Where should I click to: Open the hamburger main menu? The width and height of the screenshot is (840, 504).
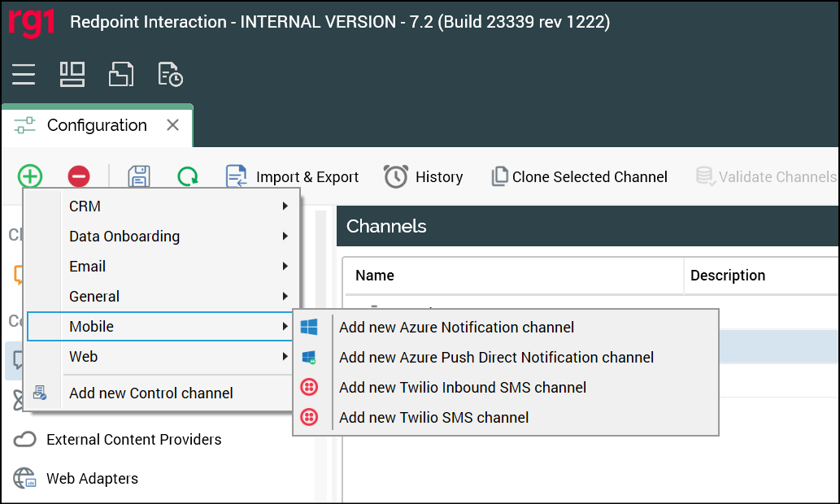pyautogui.click(x=24, y=75)
